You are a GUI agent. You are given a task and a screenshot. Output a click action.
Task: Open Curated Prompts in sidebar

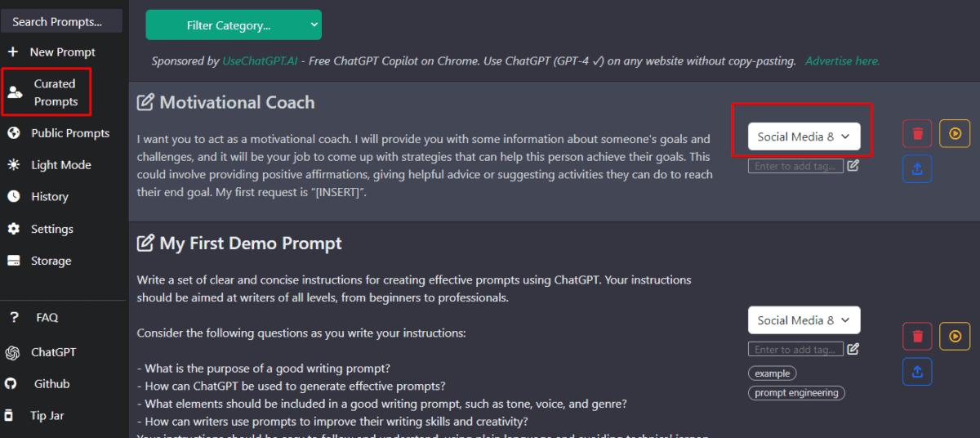coord(55,92)
